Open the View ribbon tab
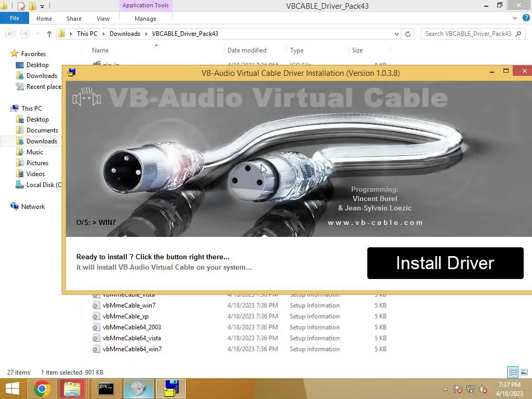The image size is (532, 399). (x=103, y=19)
